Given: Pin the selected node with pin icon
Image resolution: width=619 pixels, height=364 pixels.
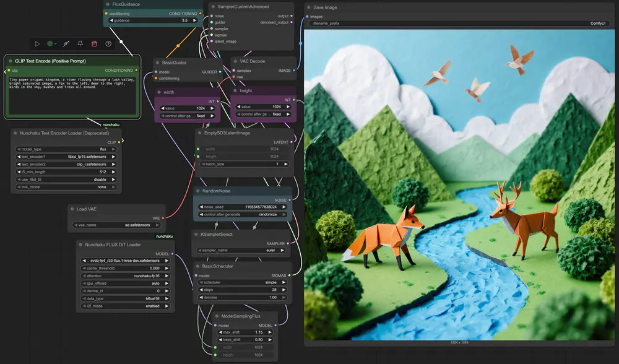Looking at the screenshot, I should click(x=80, y=44).
